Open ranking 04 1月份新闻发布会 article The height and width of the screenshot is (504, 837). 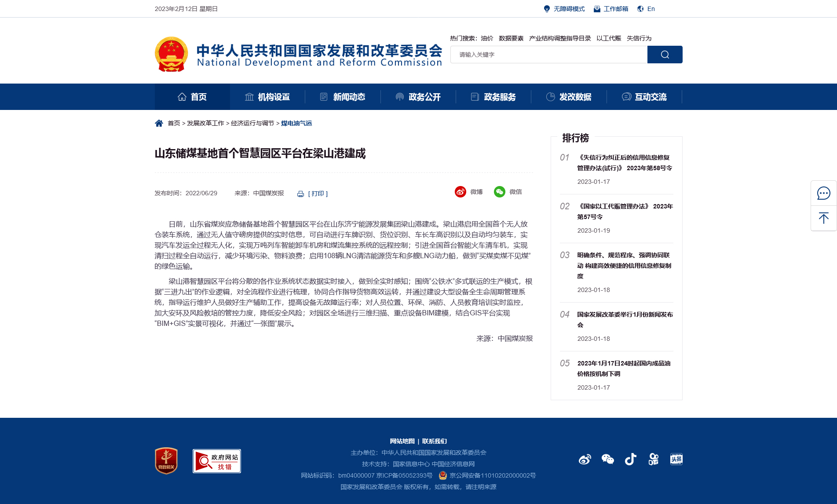click(625, 320)
